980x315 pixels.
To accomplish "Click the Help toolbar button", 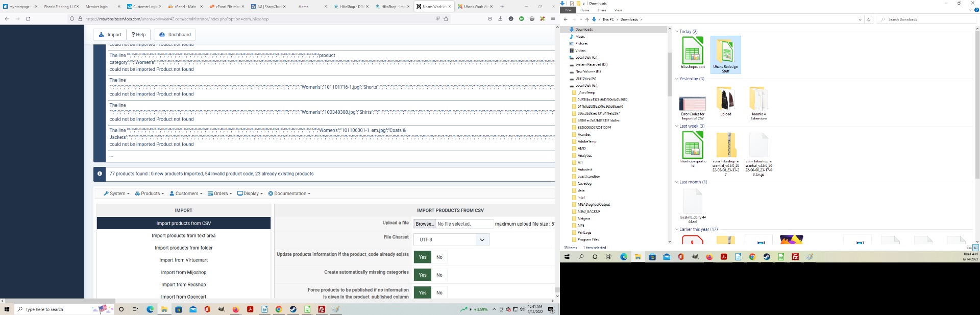I will click(138, 35).
